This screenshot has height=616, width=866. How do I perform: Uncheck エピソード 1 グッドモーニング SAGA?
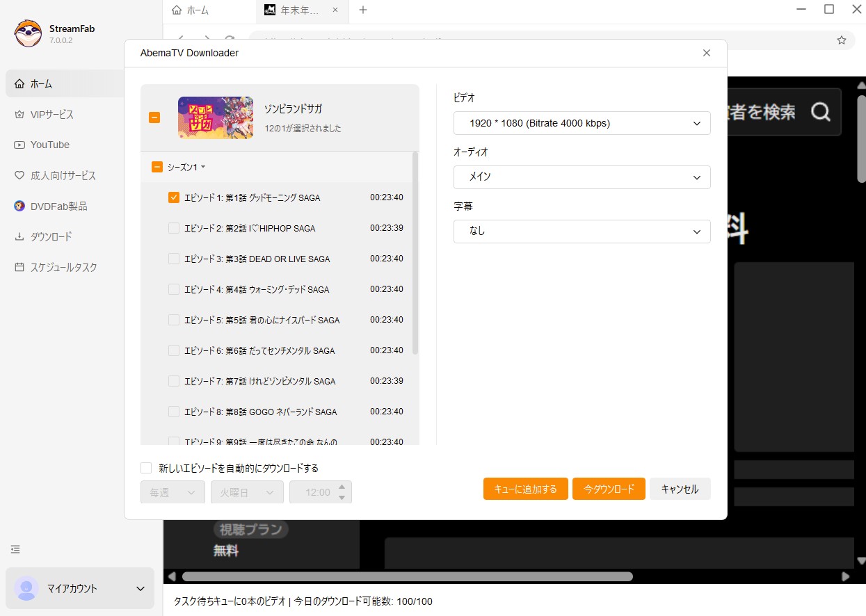tap(173, 197)
